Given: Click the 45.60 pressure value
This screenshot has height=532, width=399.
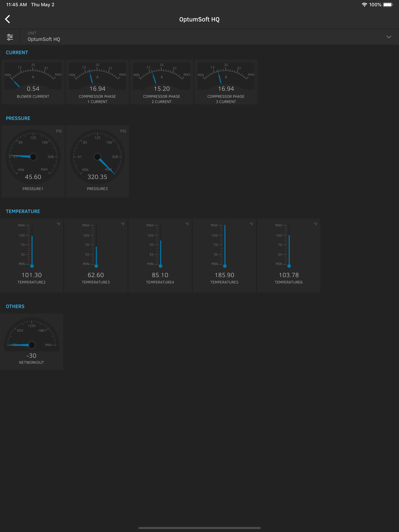Looking at the screenshot, I should tap(33, 177).
